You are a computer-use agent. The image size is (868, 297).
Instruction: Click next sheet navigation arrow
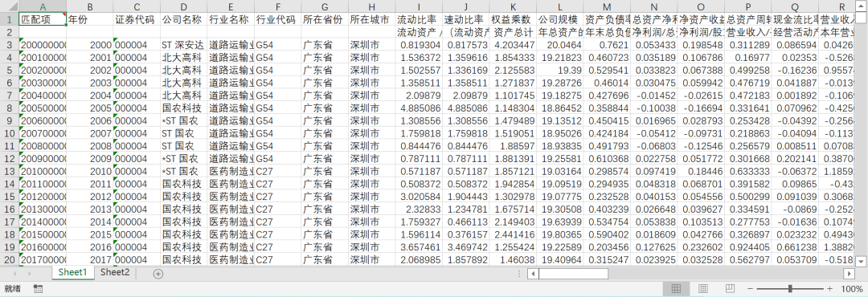[29, 273]
